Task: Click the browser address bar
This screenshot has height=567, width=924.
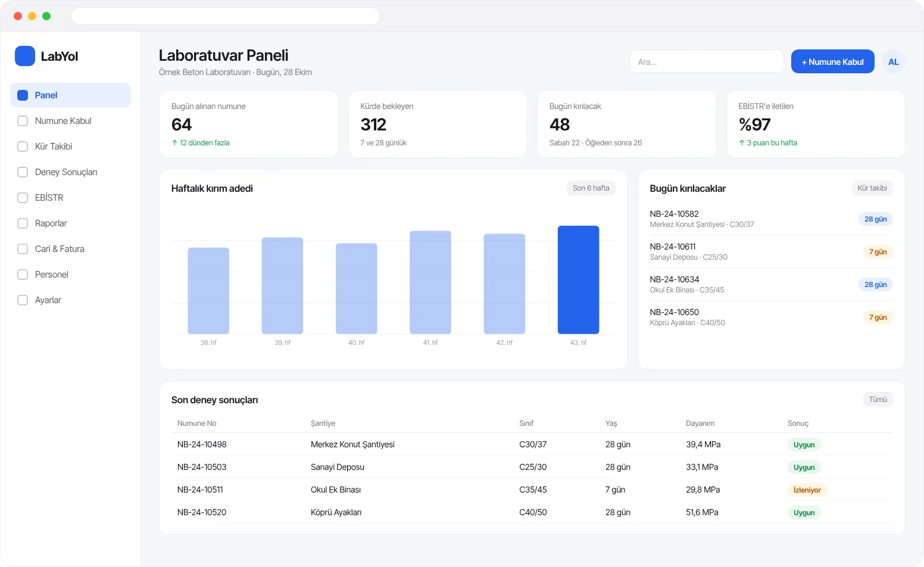Action: tap(226, 16)
